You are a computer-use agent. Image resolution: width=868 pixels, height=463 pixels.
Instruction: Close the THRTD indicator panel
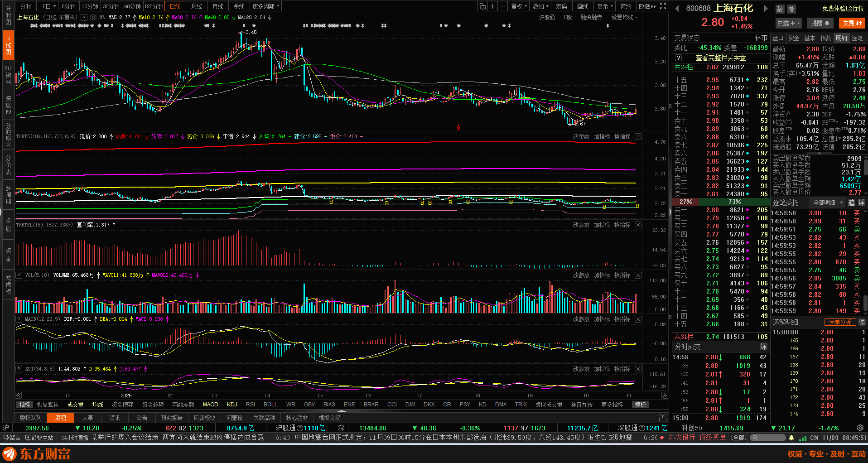coord(638,137)
